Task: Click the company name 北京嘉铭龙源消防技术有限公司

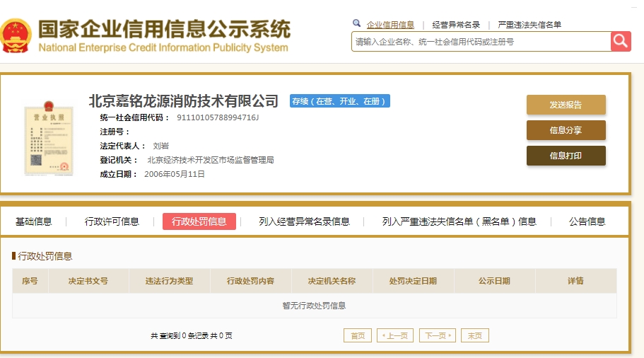Action: click(184, 100)
